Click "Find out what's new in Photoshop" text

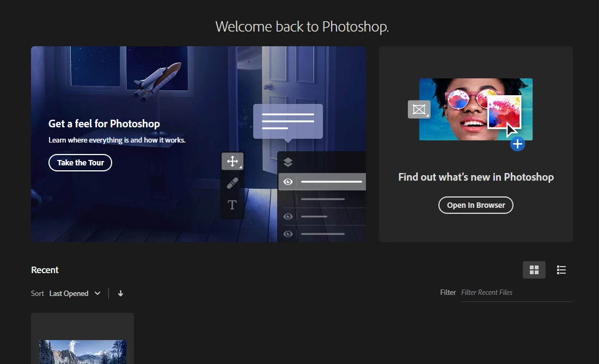click(475, 177)
